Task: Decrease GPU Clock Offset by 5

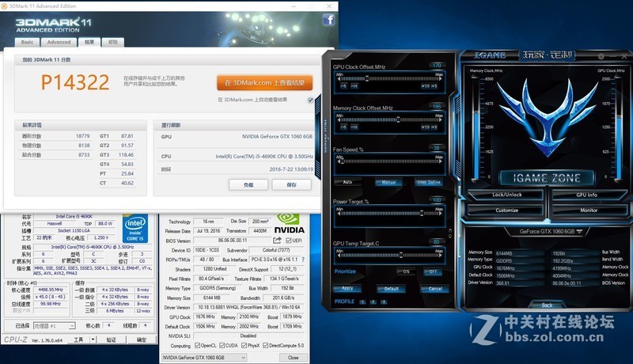Action: point(343,86)
